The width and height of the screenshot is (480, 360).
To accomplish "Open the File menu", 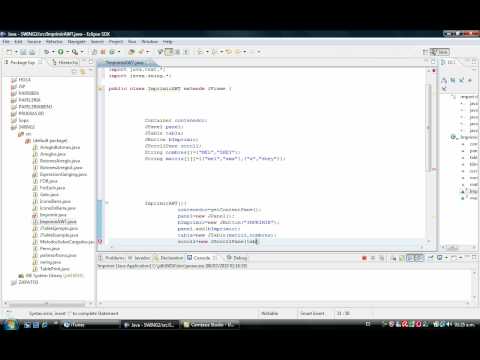I will [x=6, y=42].
